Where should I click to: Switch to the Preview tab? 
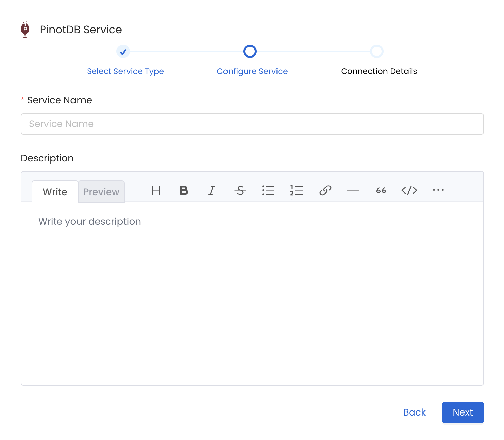coord(101,191)
